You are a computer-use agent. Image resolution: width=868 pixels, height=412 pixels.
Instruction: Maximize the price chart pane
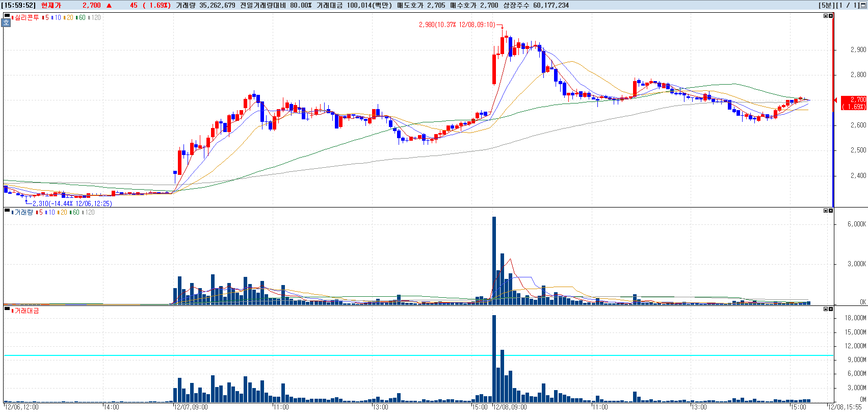coord(826,16)
